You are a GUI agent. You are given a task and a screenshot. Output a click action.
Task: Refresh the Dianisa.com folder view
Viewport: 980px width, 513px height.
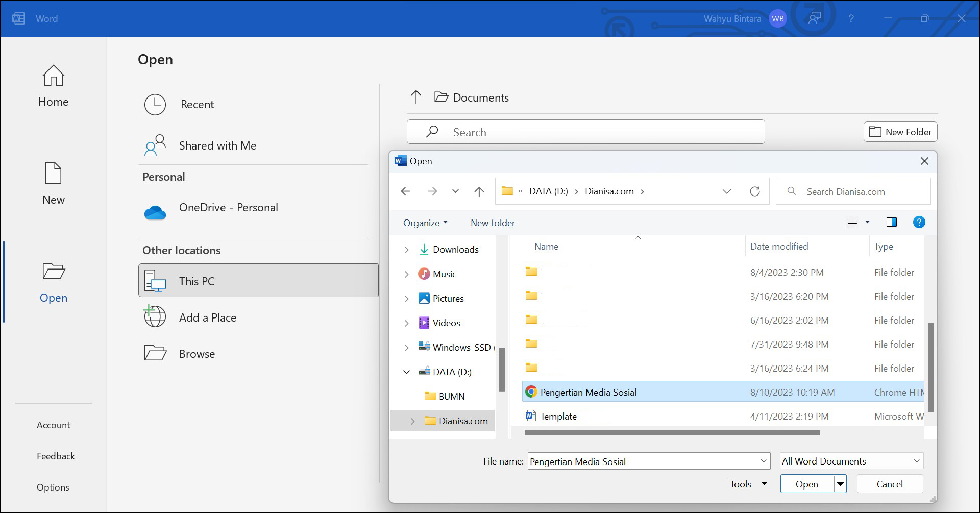tap(755, 191)
